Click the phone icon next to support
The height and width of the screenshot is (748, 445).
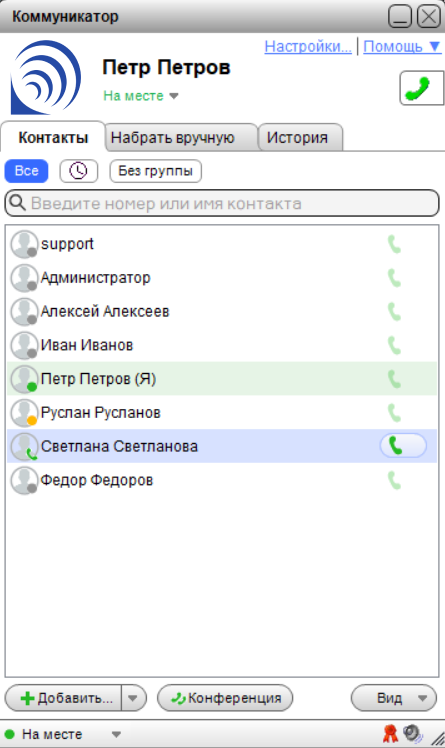pos(394,244)
